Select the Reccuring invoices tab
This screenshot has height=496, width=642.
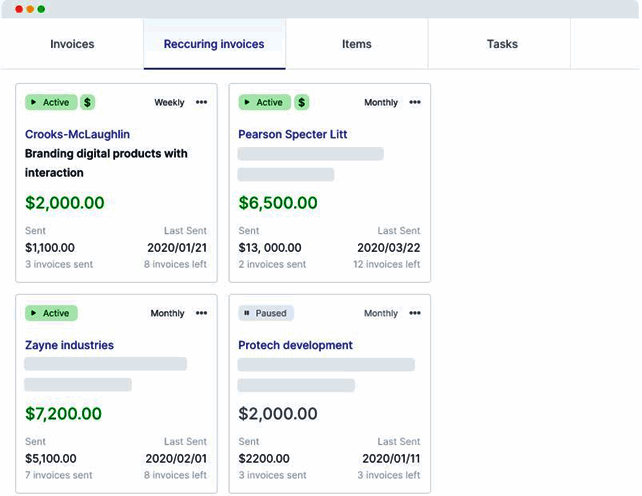click(x=214, y=44)
